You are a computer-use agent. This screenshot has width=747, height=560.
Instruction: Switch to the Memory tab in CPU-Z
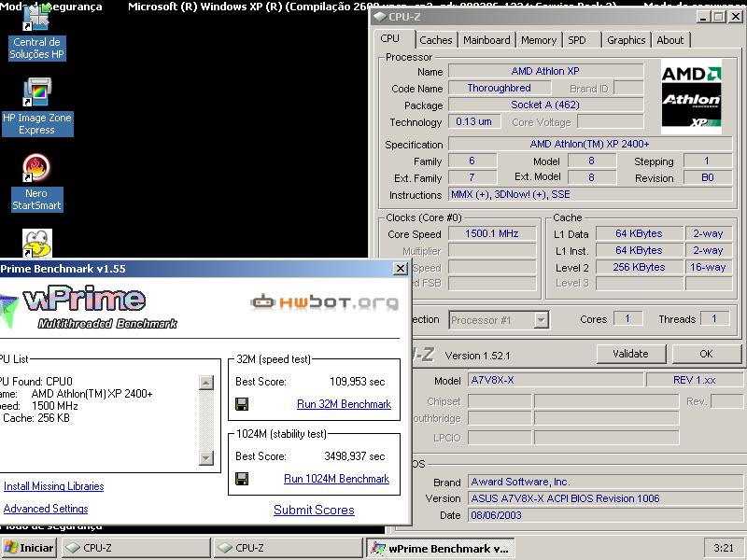tap(539, 40)
